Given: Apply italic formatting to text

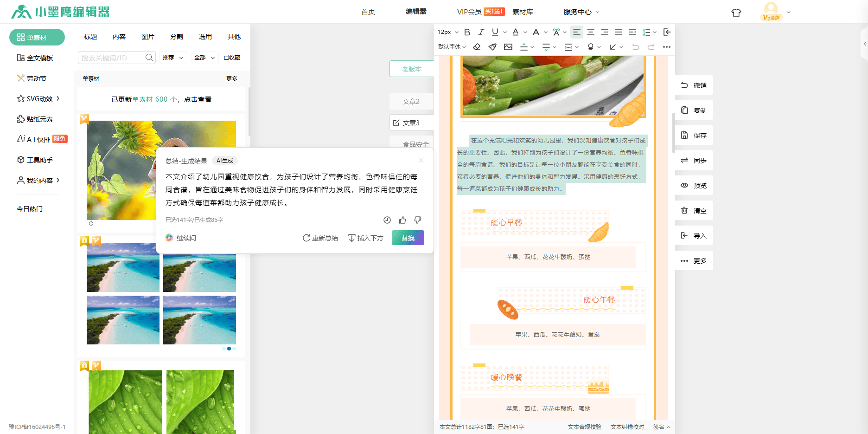Looking at the screenshot, I should [x=481, y=32].
